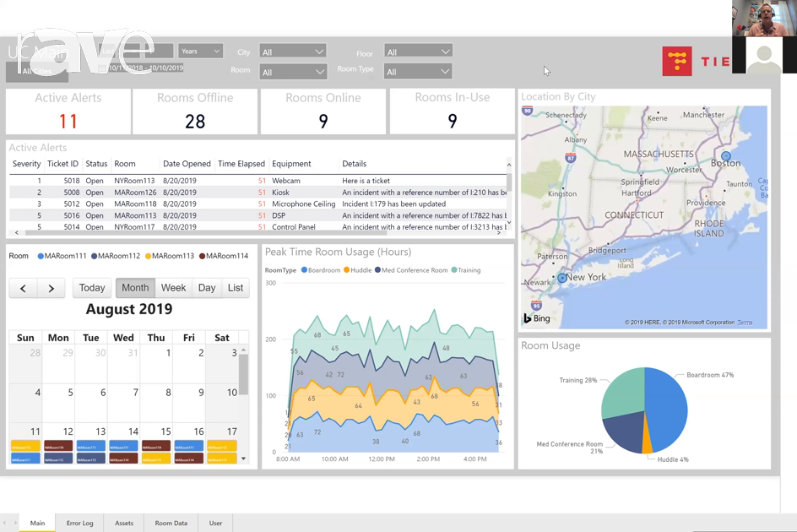Switch the calendar to Week view
The width and height of the screenshot is (797, 532).
[173, 287]
